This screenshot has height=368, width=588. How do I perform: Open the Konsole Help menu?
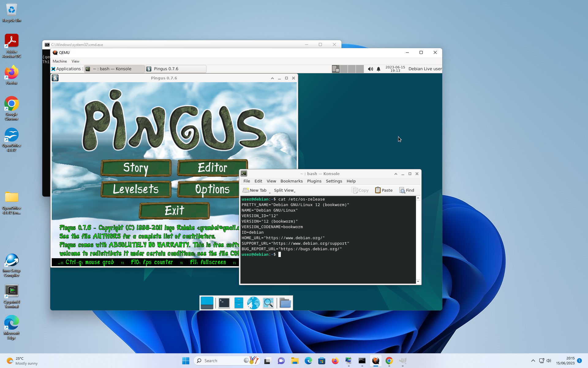pos(351,181)
